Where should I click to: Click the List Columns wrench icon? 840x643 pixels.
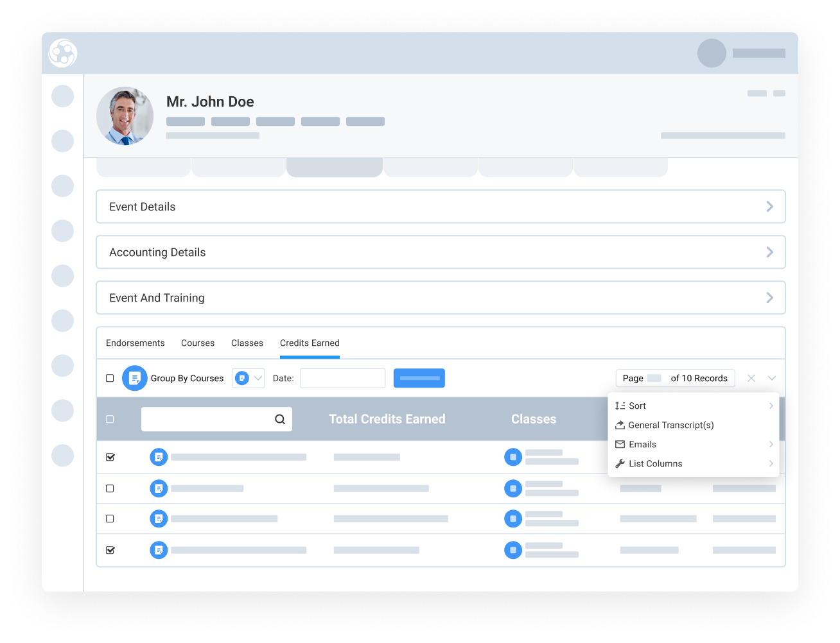(x=620, y=463)
